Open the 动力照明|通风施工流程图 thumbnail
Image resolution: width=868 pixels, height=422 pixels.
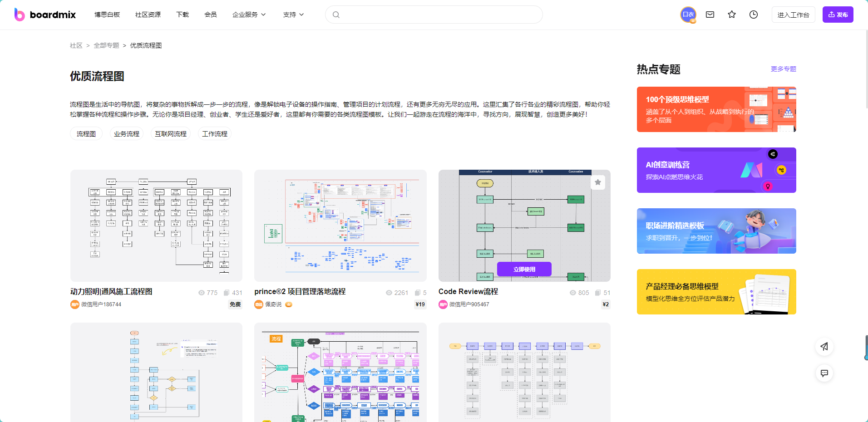pos(156,226)
